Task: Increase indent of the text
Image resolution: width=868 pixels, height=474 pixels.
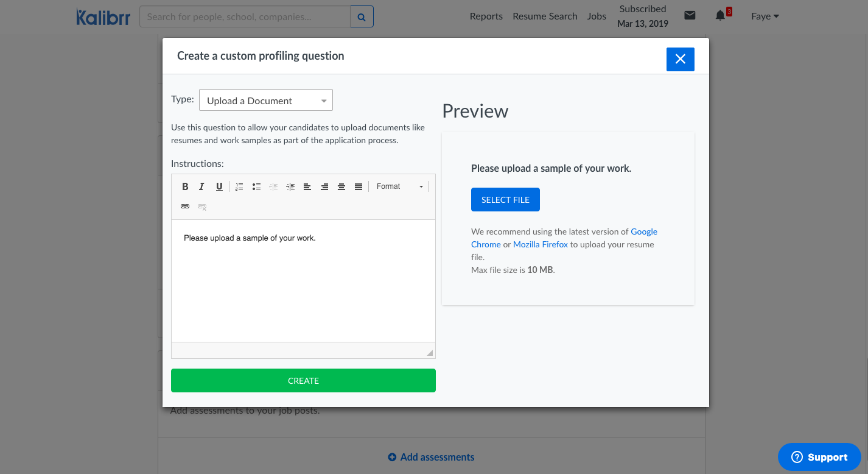Action: coord(290,186)
